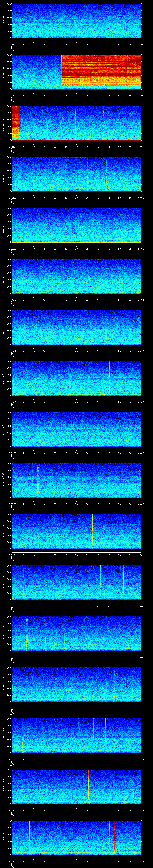Screen dimensions: 153x868
Task: Select the spectrogram panel starting at 11:02:00
Action: coord(76,838)
